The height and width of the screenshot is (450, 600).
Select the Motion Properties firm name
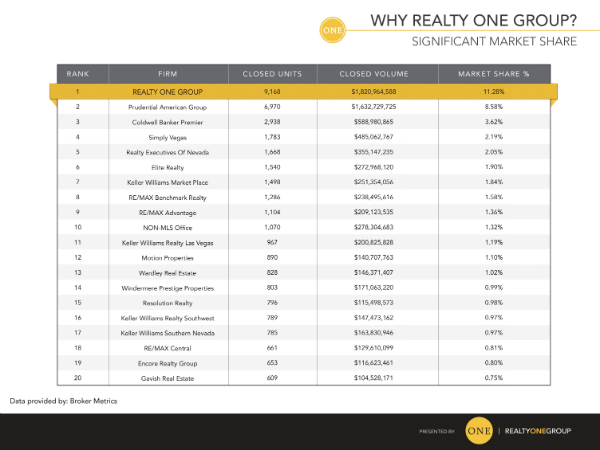[x=168, y=258]
